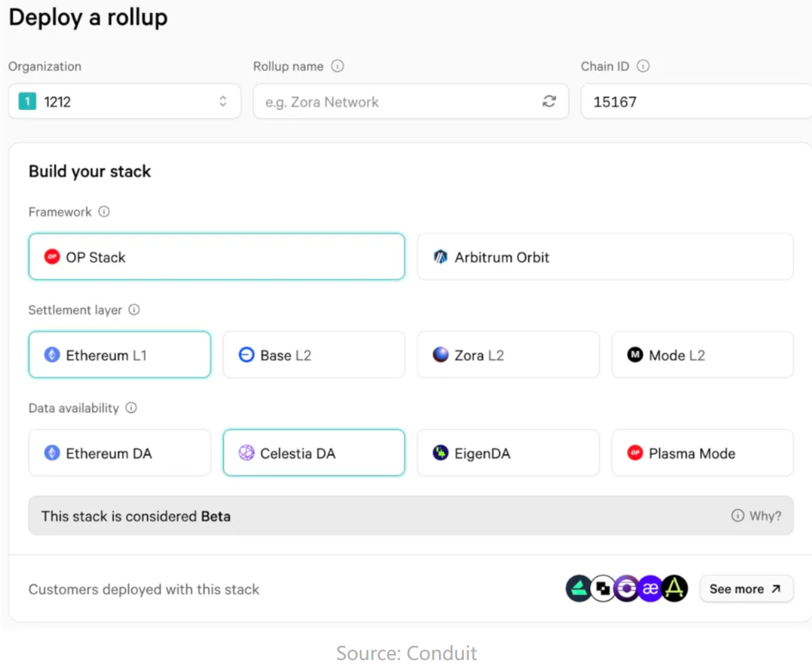This screenshot has height=668, width=812.
Task: Click the blue æ customer logo
Action: pyautogui.click(x=650, y=588)
